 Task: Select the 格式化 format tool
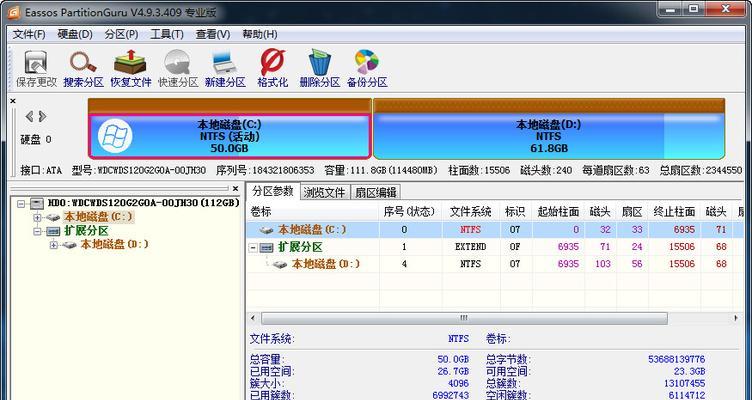click(272, 69)
